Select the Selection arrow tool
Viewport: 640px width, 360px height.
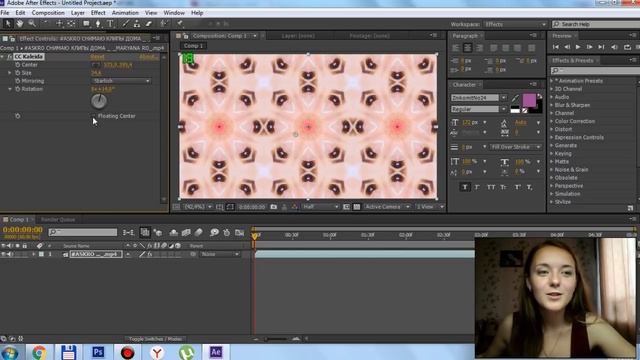click(x=7, y=24)
